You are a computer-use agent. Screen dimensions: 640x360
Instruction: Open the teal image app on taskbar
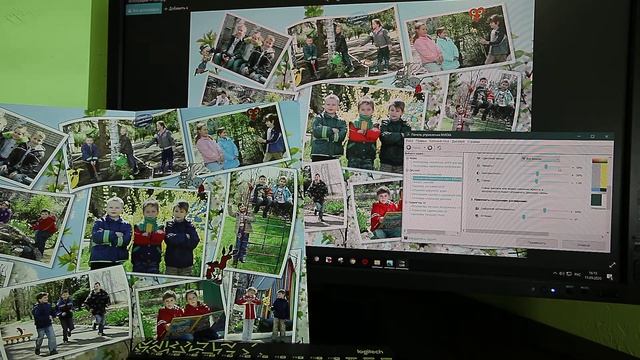(x=389, y=262)
